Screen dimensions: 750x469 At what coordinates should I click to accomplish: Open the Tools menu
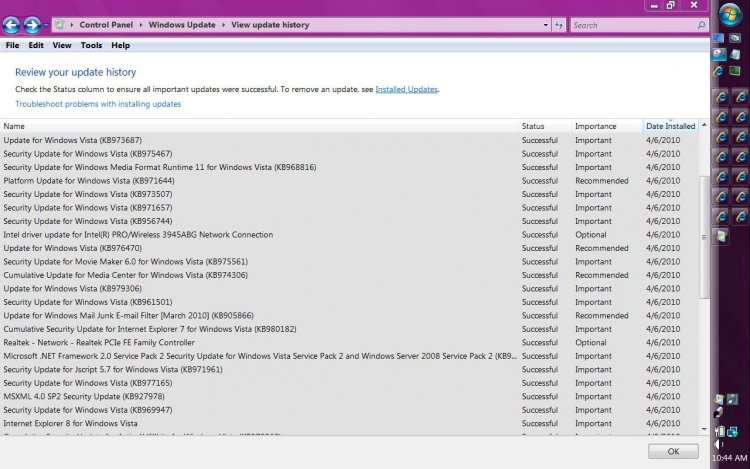click(91, 45)
